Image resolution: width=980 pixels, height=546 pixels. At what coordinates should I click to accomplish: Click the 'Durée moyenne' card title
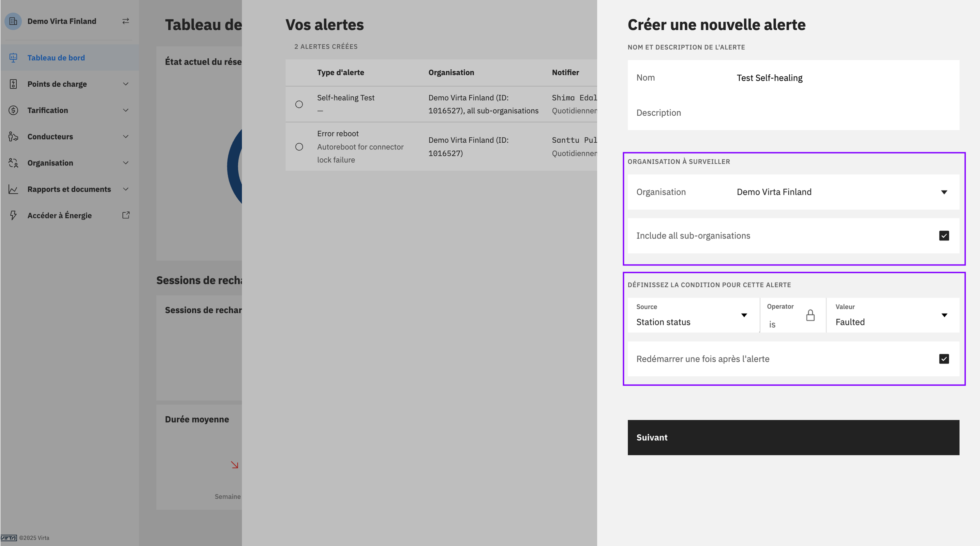click(197, 419)
